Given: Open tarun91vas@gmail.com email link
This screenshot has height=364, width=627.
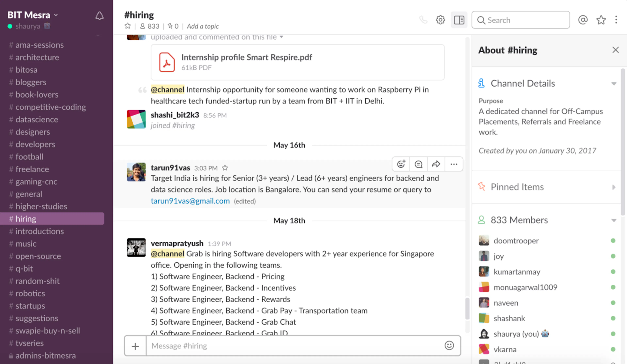Looking at the screenshot, I should pyautogui.click(x=190, y=201).
